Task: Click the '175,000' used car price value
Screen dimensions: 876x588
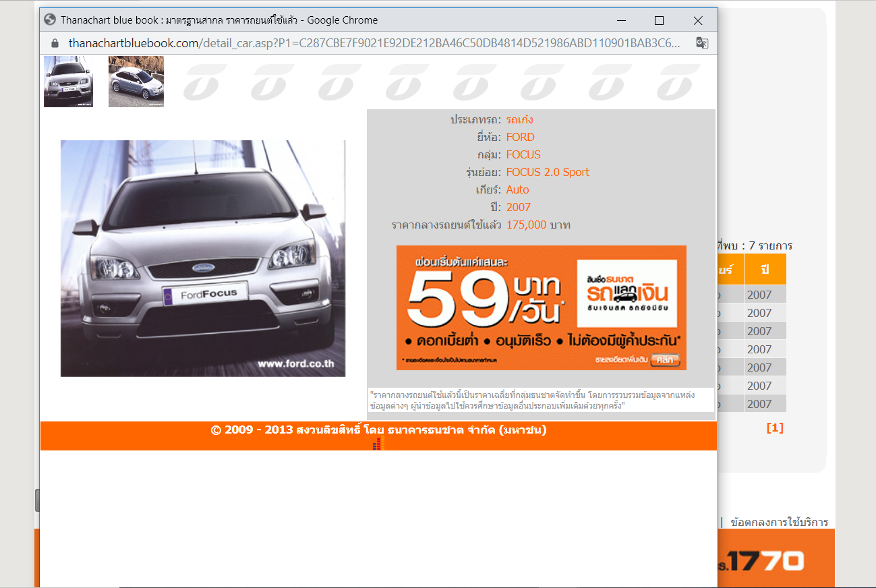Action: (526, 225)
